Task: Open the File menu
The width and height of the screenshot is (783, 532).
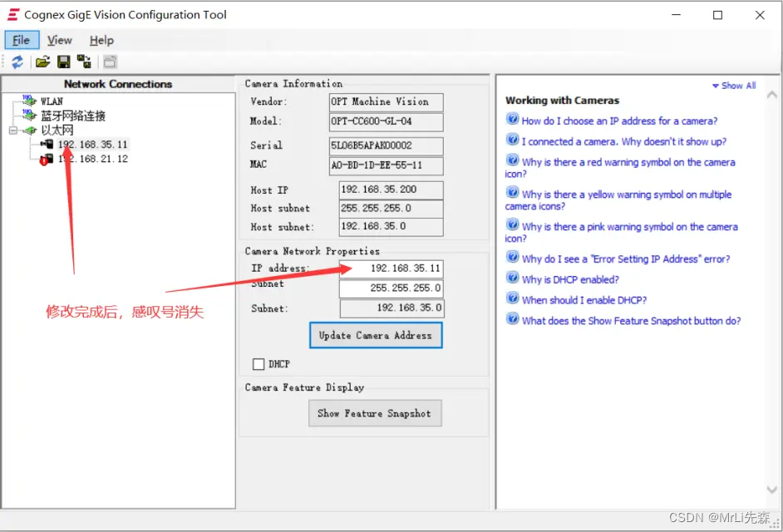Action: tap(22, 41)
